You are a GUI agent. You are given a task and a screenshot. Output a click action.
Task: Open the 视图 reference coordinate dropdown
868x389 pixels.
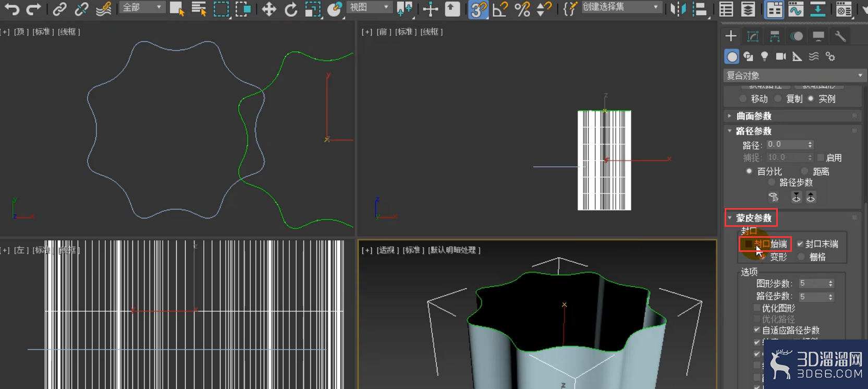(370, 7)
